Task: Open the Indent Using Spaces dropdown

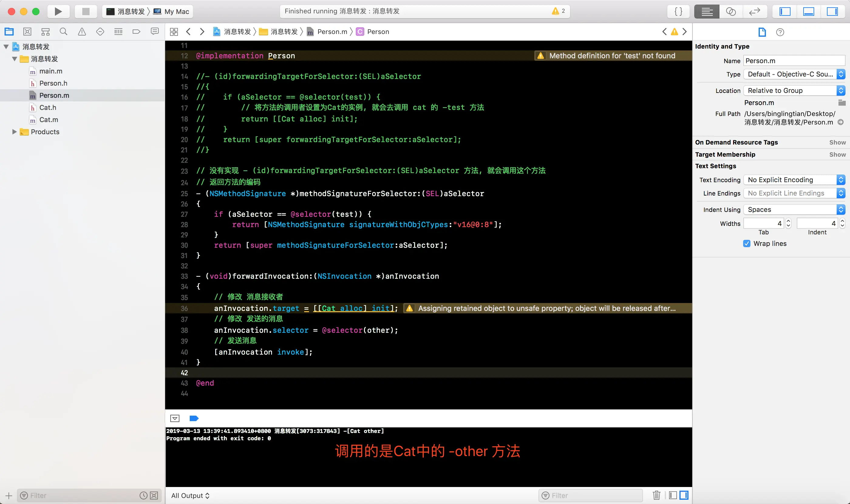Action: coord(794,209)
